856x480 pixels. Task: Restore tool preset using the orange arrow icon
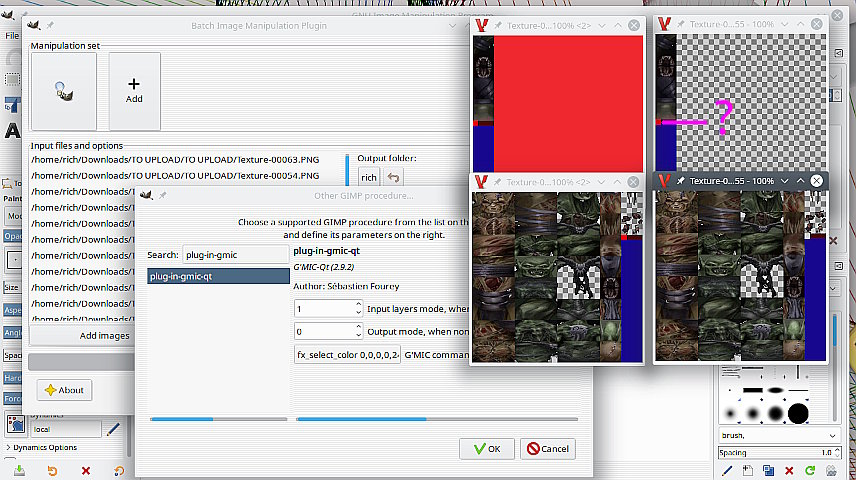click(x=52, y=470)
